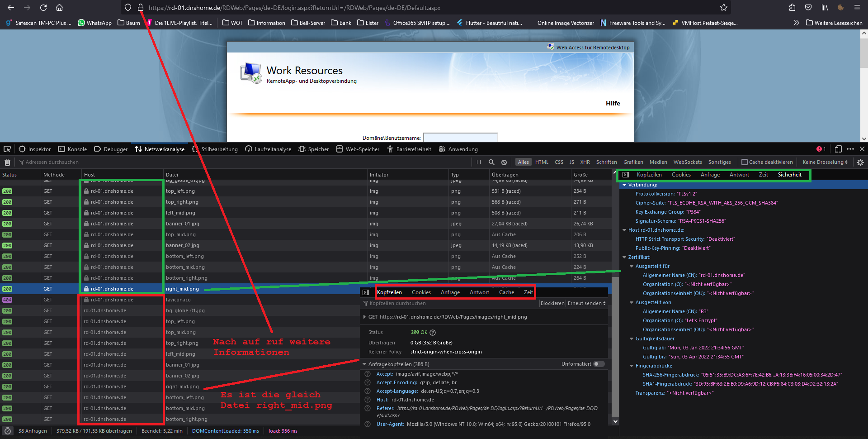Open the Cookies tab in security panel

coord(681,175)
